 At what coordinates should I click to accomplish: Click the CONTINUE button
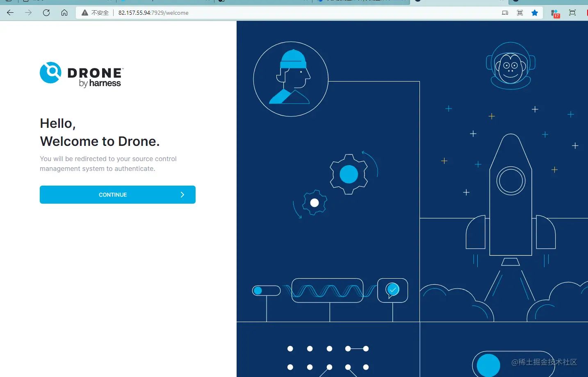(x=118, y=195)
